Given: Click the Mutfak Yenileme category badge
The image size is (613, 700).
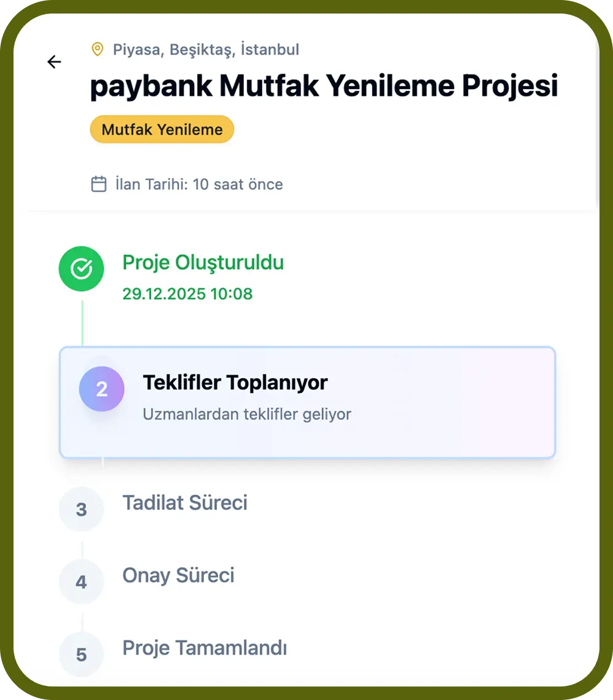Looking at the screenshot, I should (x=162, y=130).
